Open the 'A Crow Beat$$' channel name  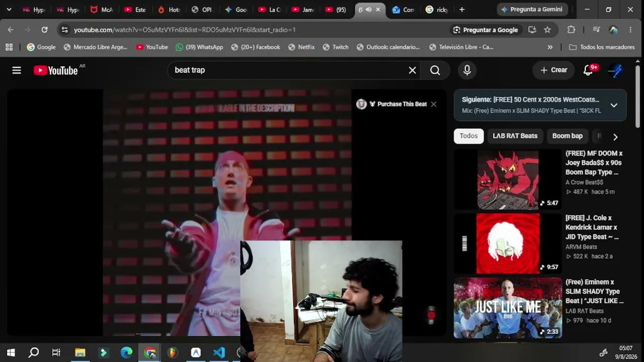click(x=584, y=182)
